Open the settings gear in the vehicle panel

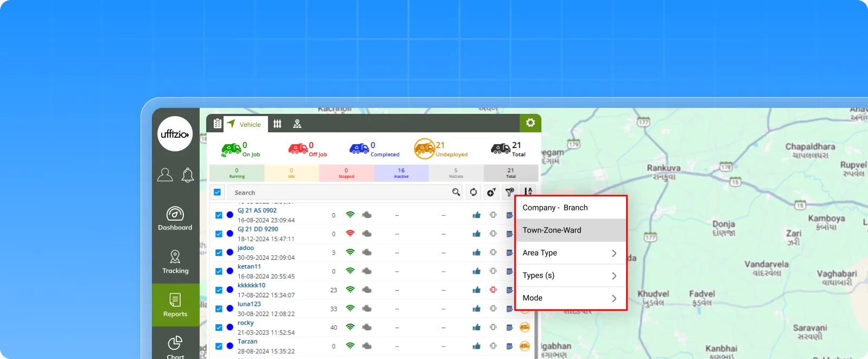click(x=530, y=123)
